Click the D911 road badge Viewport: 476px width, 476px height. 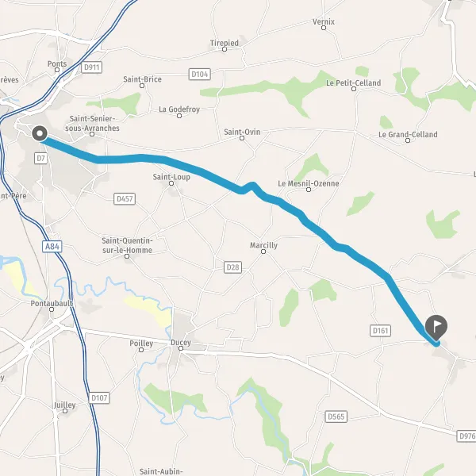tap(91, 67)
